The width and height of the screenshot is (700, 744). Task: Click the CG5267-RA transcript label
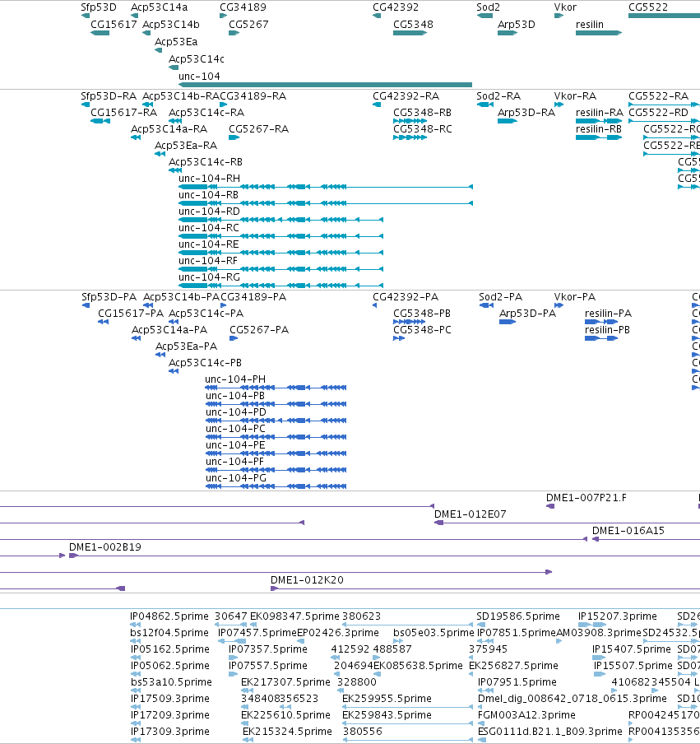[x=258, y=129]
